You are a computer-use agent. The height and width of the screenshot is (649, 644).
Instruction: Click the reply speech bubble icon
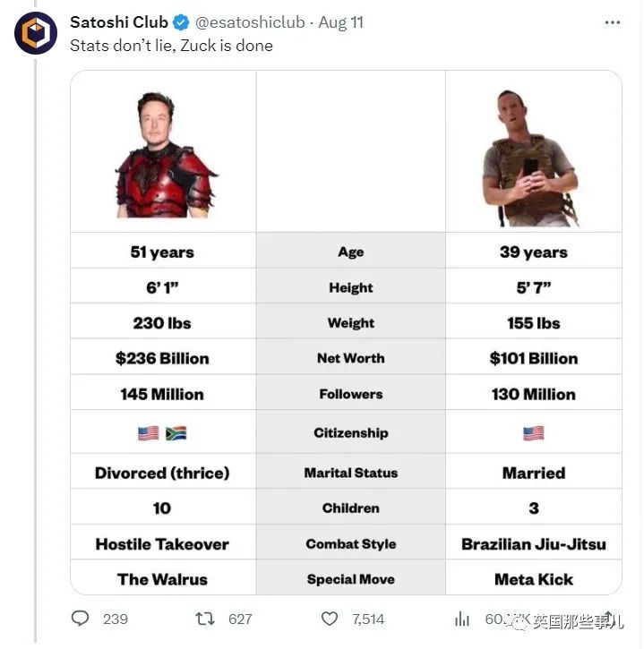coord(80,619)
